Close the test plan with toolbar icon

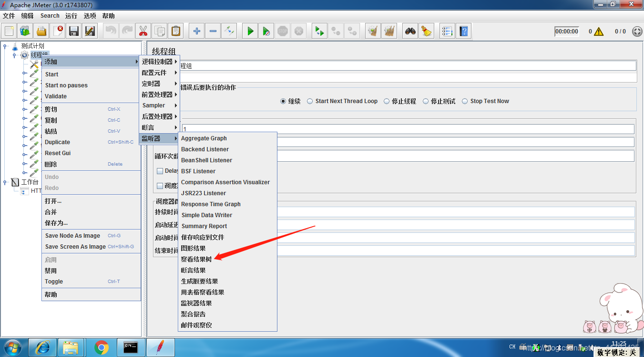click(x=58, y=31)
